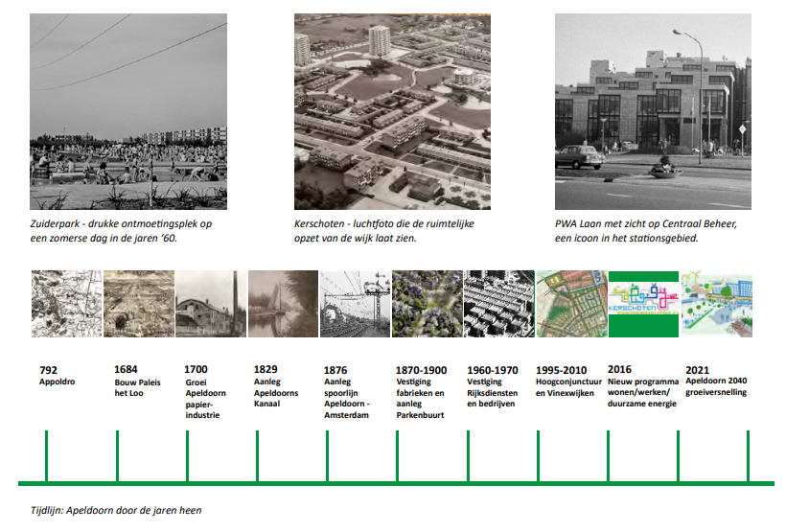786x532 pixels.
Task: Click the colored Vinex map thumbnail above 1995-2010
Action: tap(571, 304)
